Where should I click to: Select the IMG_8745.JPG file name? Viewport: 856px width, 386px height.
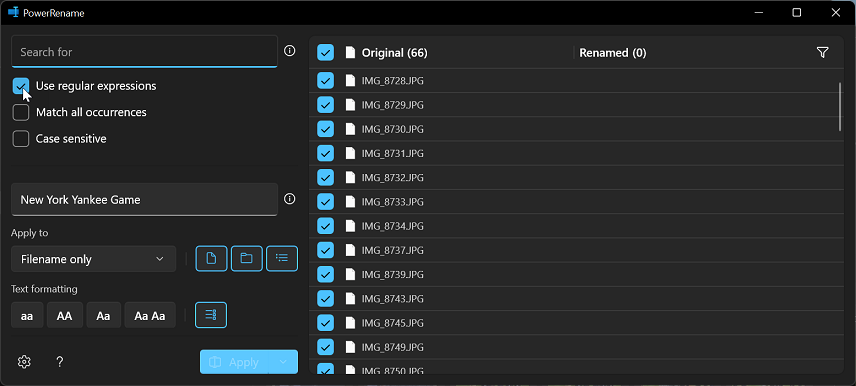click(x=393, y=323)
